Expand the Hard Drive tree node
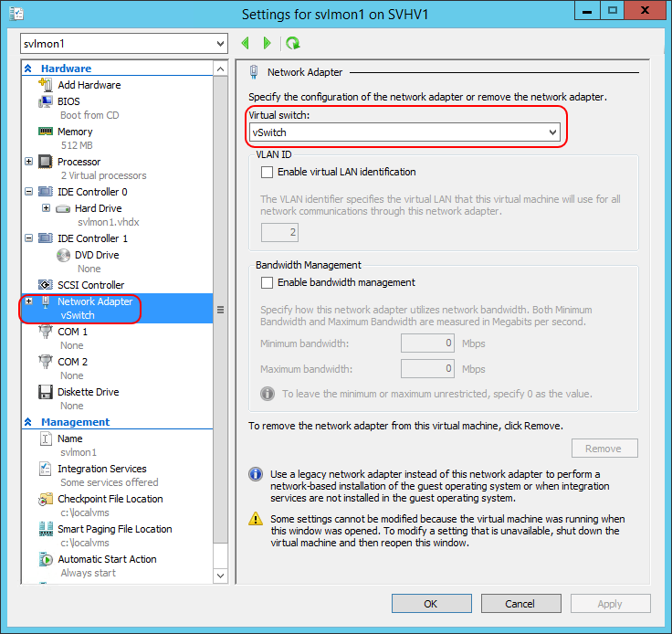 click(x=47, y=208)
